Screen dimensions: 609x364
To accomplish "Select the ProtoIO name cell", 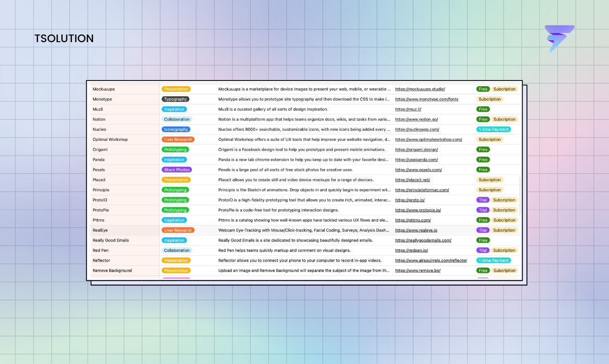I will click(x=125, y=200).
